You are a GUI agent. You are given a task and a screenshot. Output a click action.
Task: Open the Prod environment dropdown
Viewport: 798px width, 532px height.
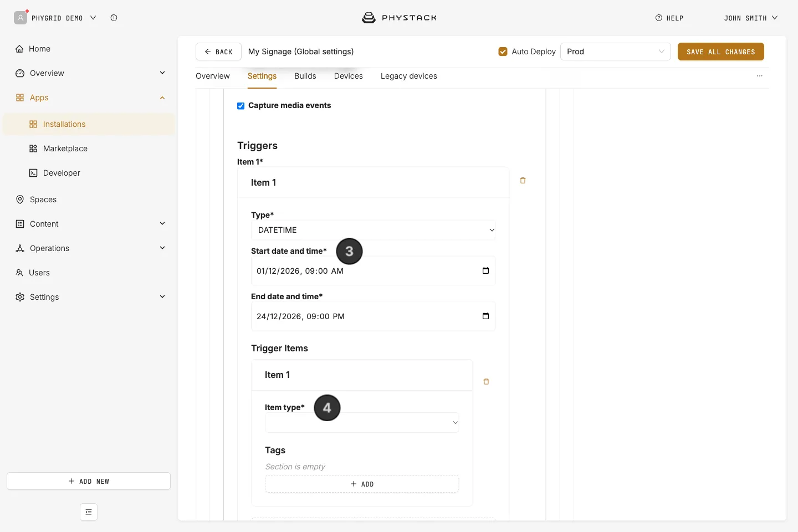click(616, 52)
